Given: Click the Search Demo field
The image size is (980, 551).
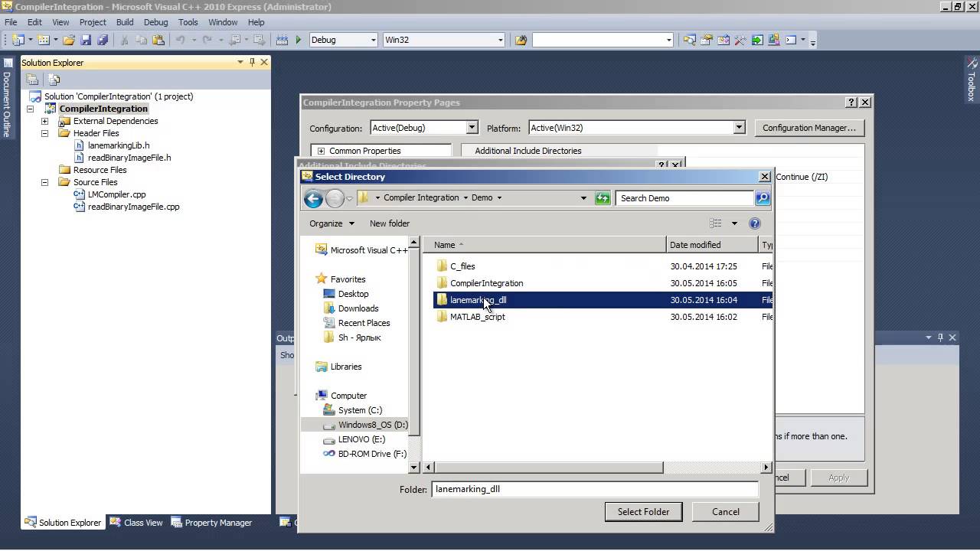Looking at the screenshot, I should pyautogui.click(x=684, y=198).
